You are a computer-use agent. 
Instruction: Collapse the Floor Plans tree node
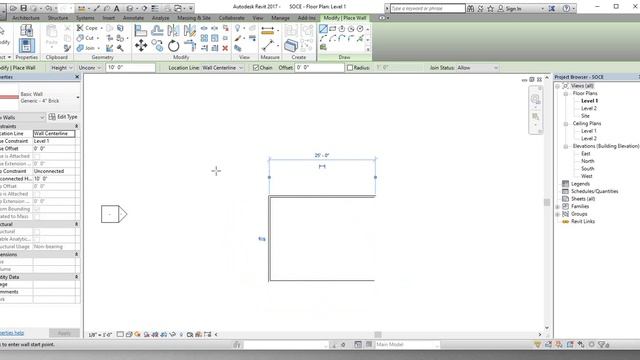[x=566, y=93]
